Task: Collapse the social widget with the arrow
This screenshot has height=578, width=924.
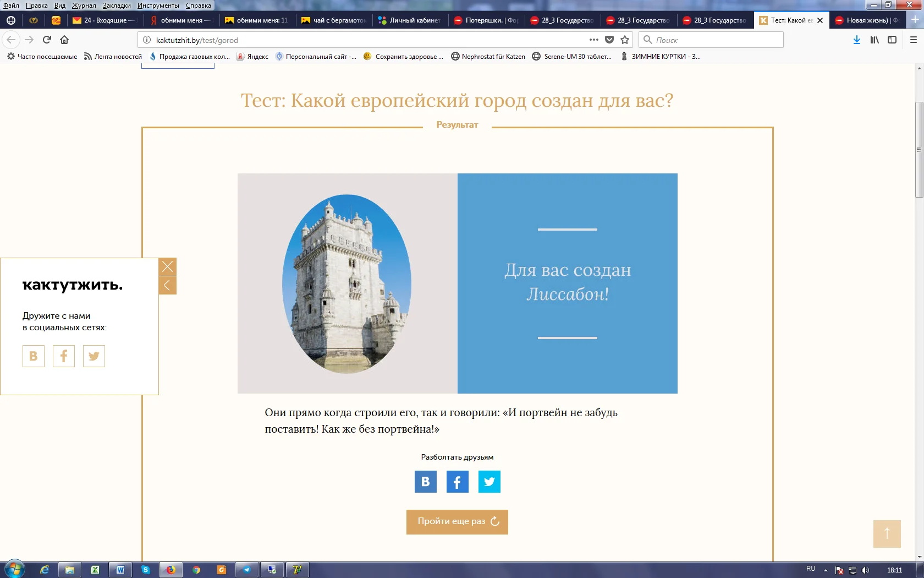Action: tap(168, 286)
